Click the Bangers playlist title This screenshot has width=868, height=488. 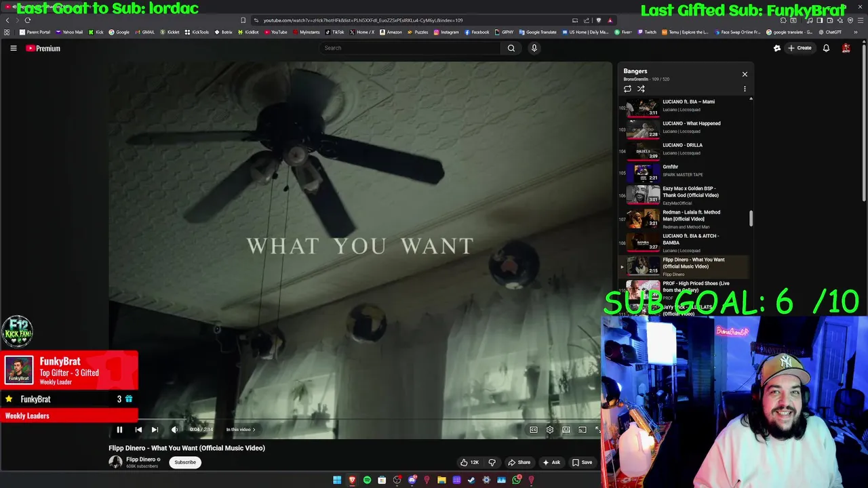click(x=635, y=71)
